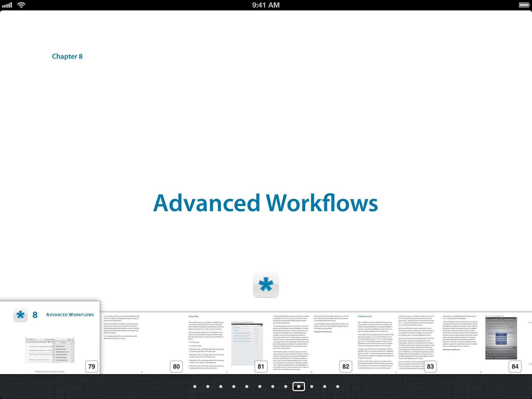This screenshot has height=399, width=532.
Task: Select the fifth chapter dot
Action: click(x=247, y=387)
